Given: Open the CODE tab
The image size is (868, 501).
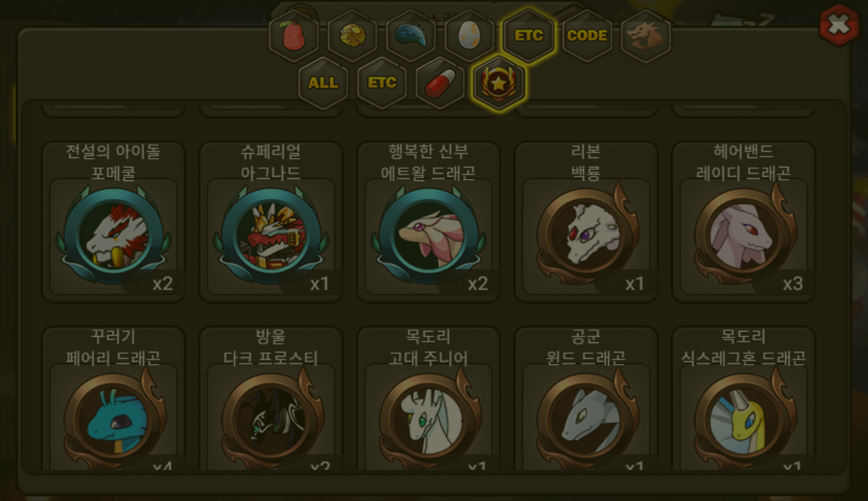Looking at the screenshot, I should [587, 36].
